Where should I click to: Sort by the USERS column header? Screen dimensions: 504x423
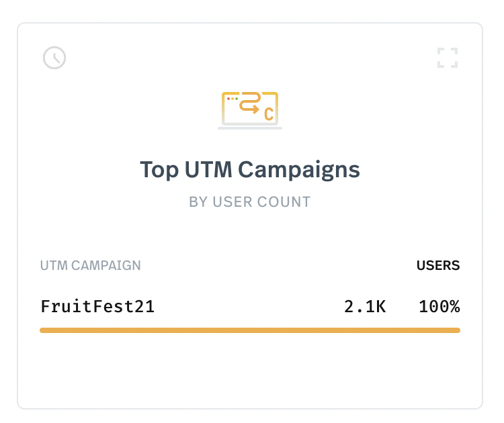click(x=438, y=266)
